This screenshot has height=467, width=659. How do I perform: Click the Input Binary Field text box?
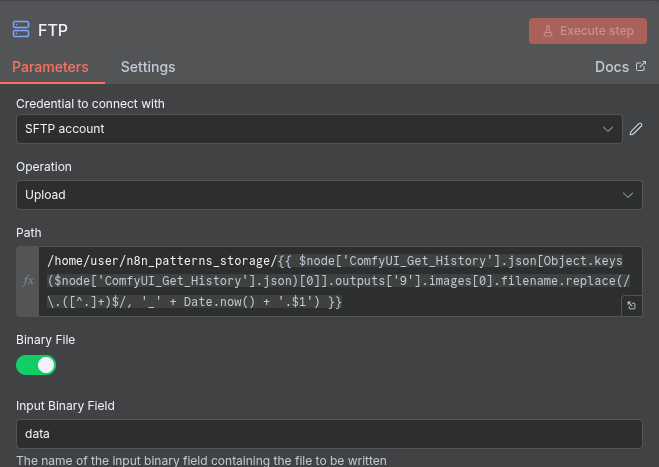click(x=329, y=434)
